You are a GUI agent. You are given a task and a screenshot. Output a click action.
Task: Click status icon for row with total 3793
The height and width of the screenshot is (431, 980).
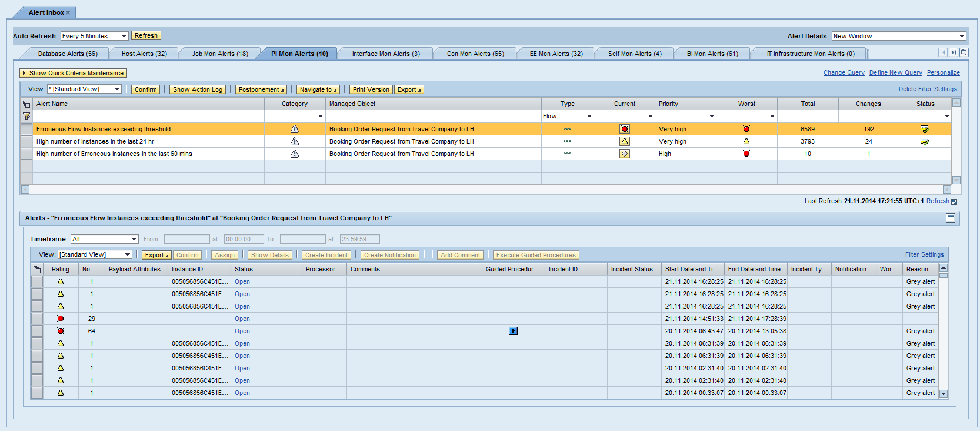925,141
